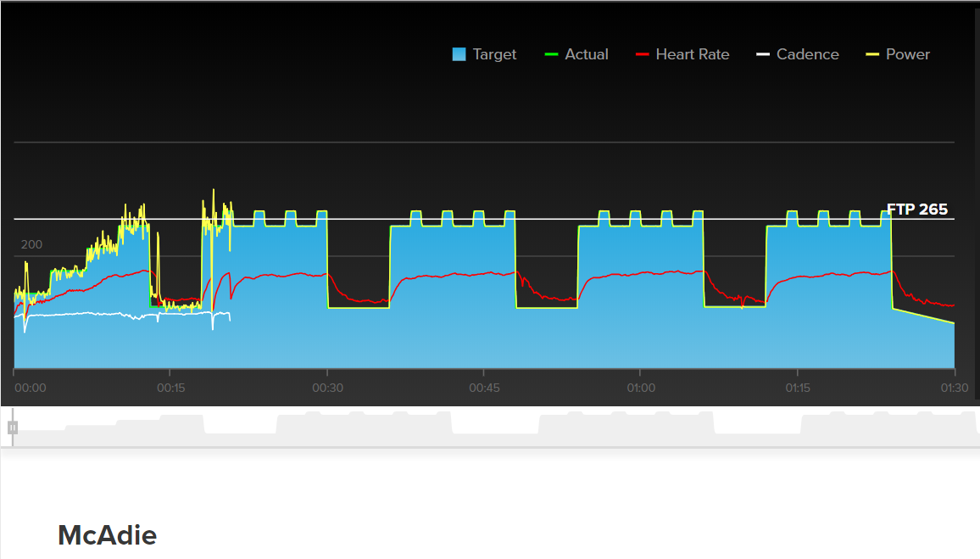Click the red Heart Rate legend marker
Image resolution: width=980 pixels, height=559 pixels.
click(x=643, y=54)
